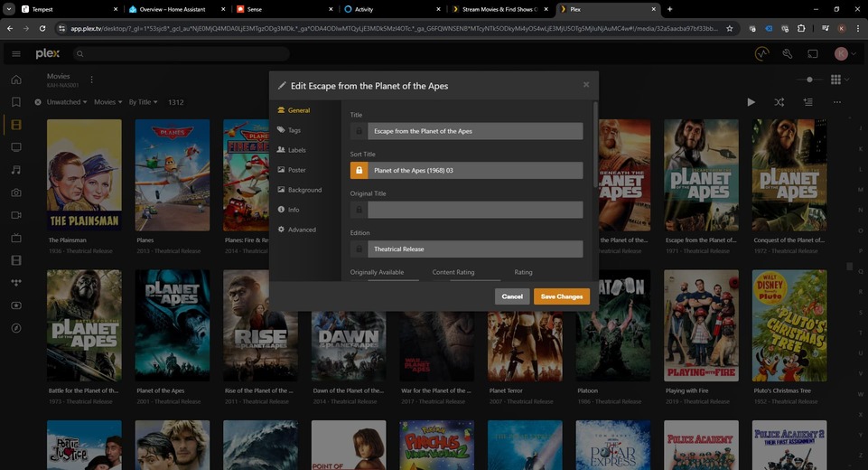Open the Movies type dropdown
Image resolution: width=868 pixels, height=470 pixels.
[108, 102]
